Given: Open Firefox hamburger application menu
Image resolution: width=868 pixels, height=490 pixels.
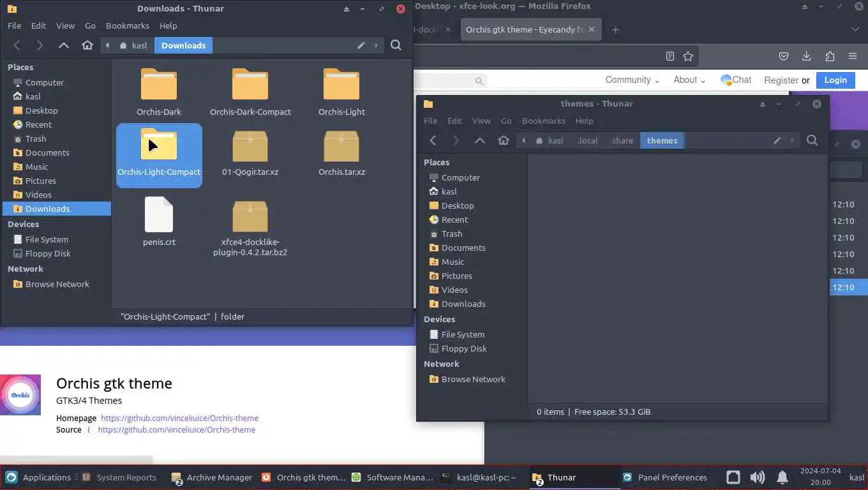Looking at the screenshot, I should (853, 56).
